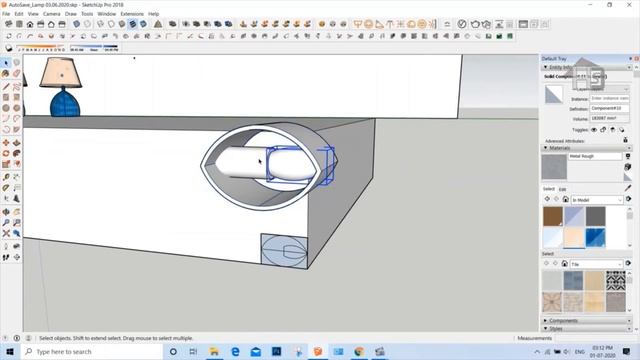The height and width of the screenshot is (360, 640).
Task: Select the Move tool
Action: 6,142
